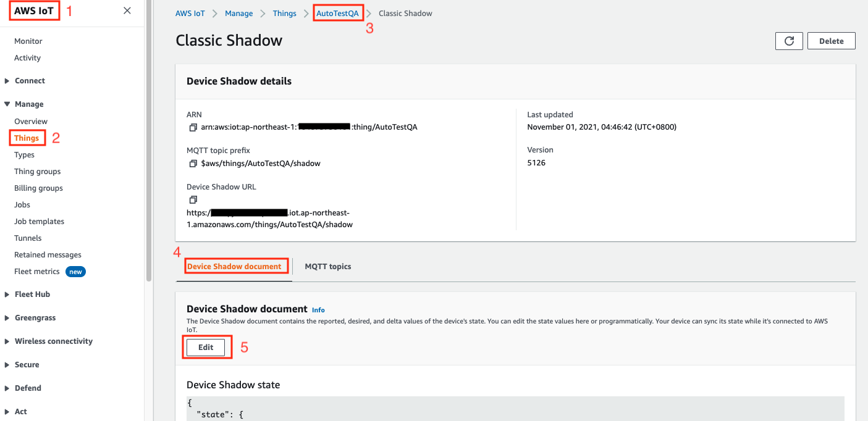Select the ARN text ending thing/AutoTestQA

(310, 127)
